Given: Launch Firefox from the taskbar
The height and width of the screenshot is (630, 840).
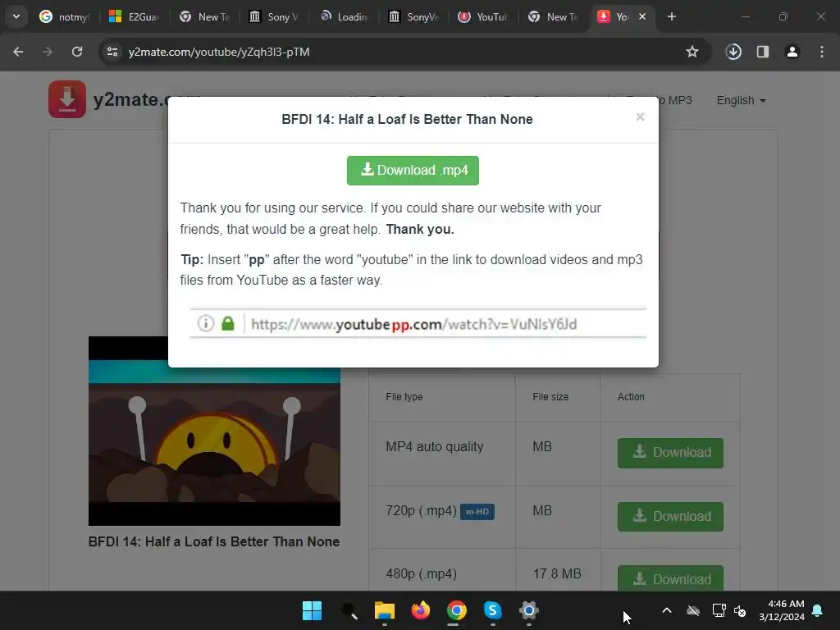Looking at the screenshot, I should pos(421,610).
